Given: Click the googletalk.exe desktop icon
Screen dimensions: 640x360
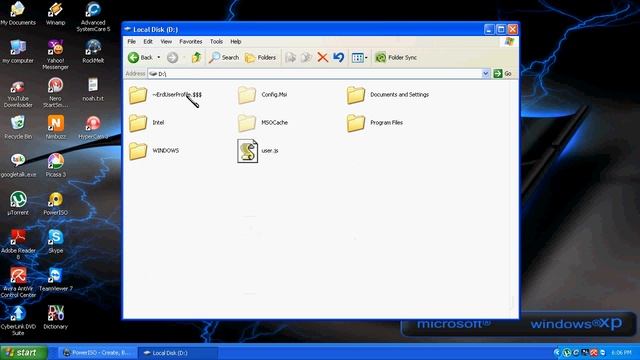Looking at the screenshot, I should point(18,165).
